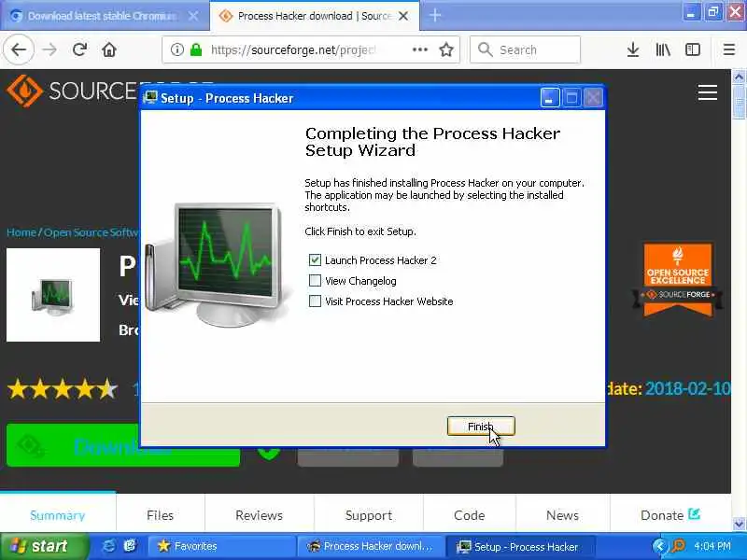Open the Files tab
Image resolution: width=747 pixels, height=560 pixels.
(x=160, y=515)
